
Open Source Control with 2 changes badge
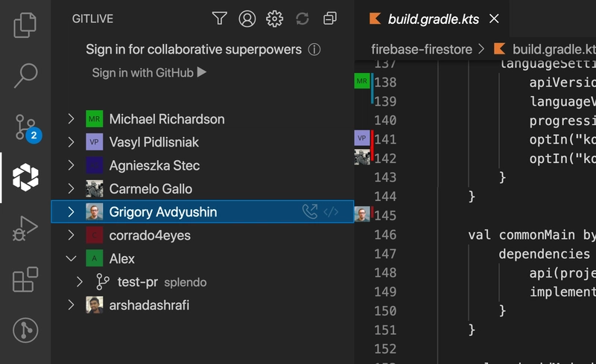(25, 126)
